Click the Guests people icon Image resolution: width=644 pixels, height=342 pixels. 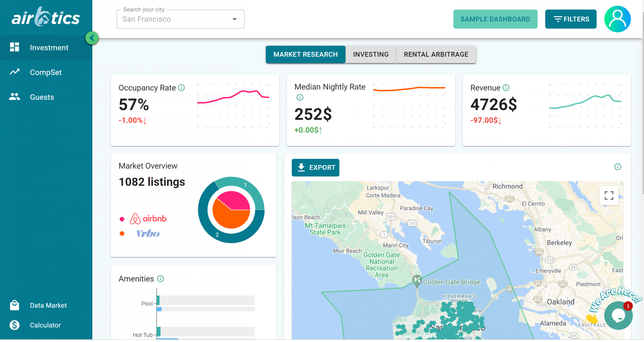point(14,97)
